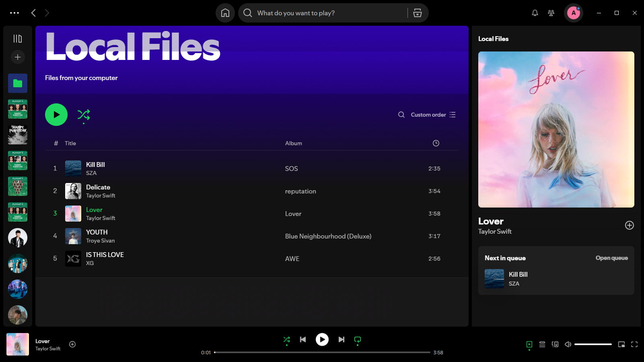Sort by duration clock icon
The image size is (644, 362).
click(436, 143)
